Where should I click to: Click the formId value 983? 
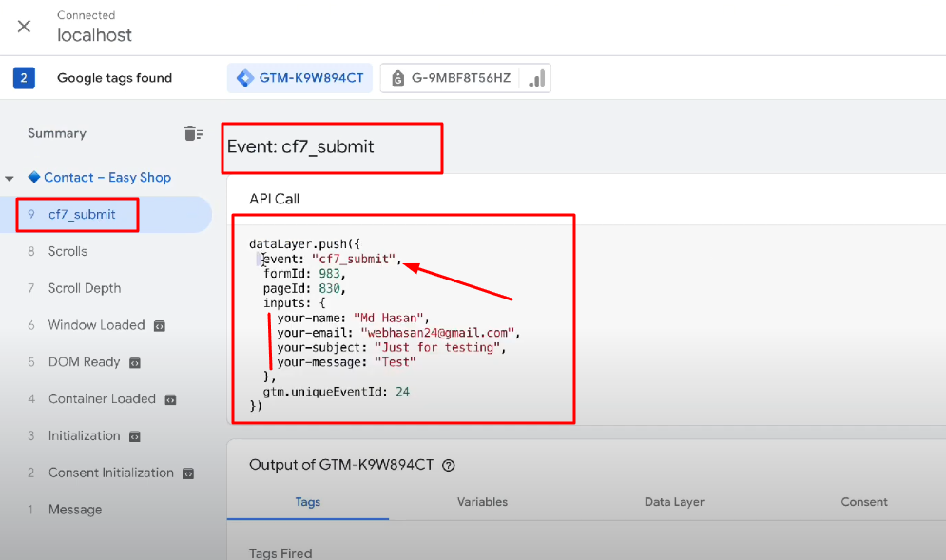(x=329, y=274)
